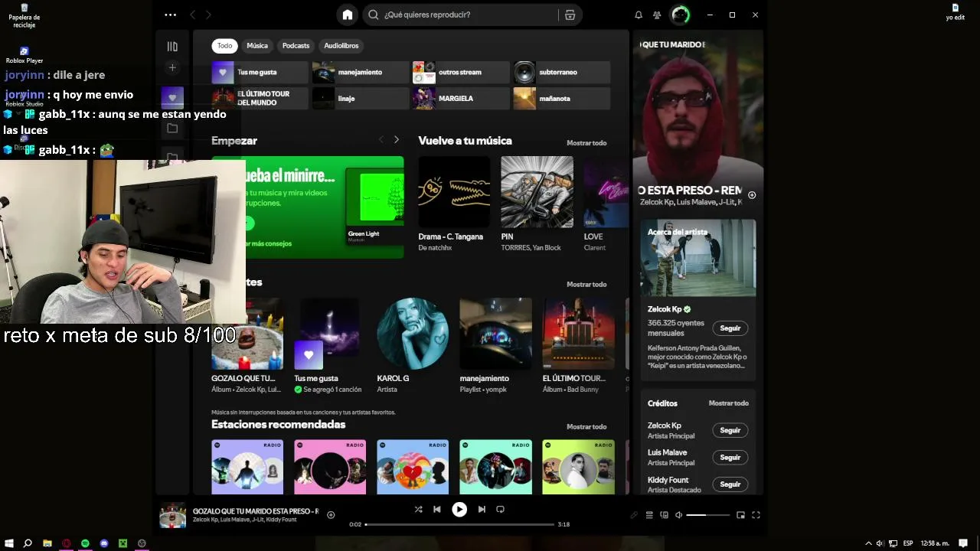Show all recommended stations

click(x=586, y=427)
